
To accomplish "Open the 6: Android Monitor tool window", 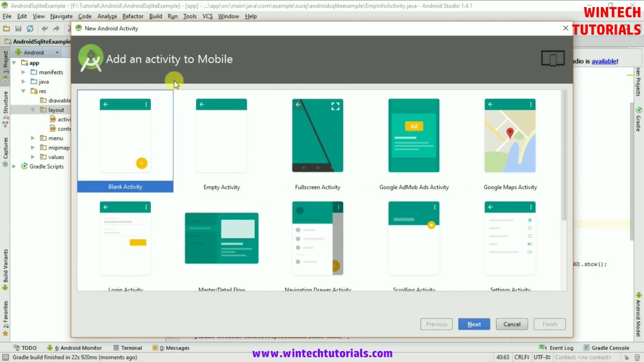I will point(74,348).
